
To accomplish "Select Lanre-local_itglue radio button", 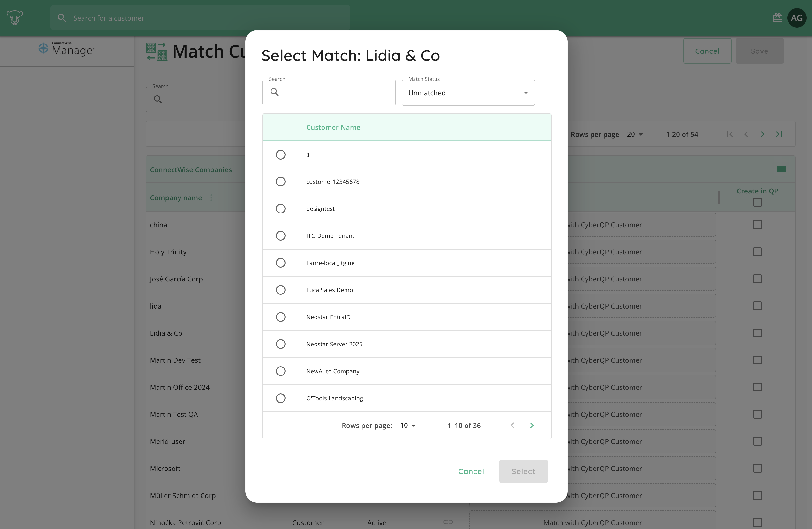I will (x=280, y=263).
